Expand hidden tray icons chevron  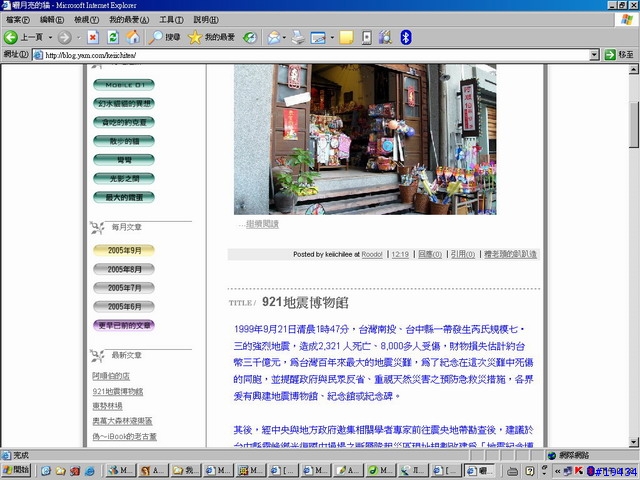557,471
